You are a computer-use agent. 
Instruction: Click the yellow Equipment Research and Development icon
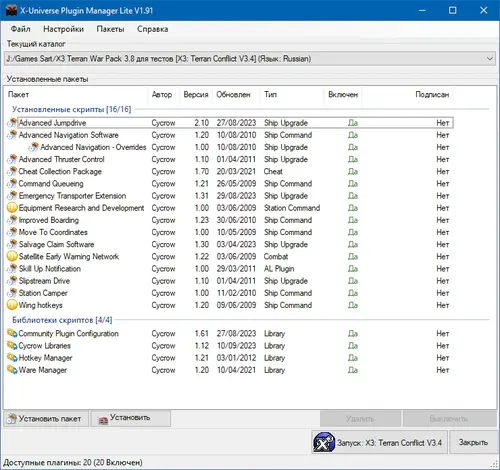(12, 208)
